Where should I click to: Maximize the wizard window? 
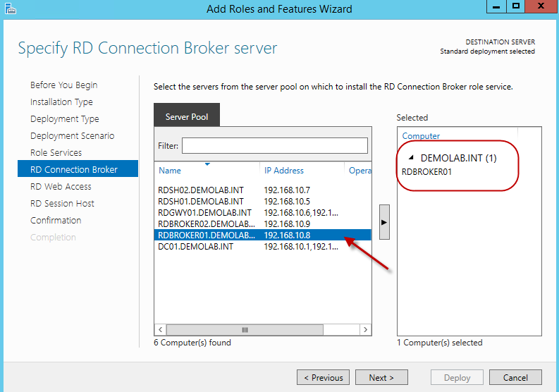516,7
